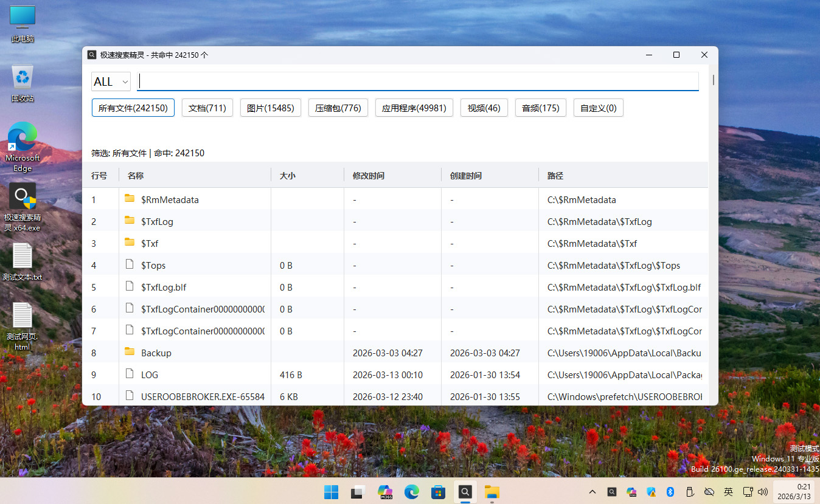820x504 pixels.
Task: Click the file icon beside $TxfLog.blf
Action: (130, 286)
